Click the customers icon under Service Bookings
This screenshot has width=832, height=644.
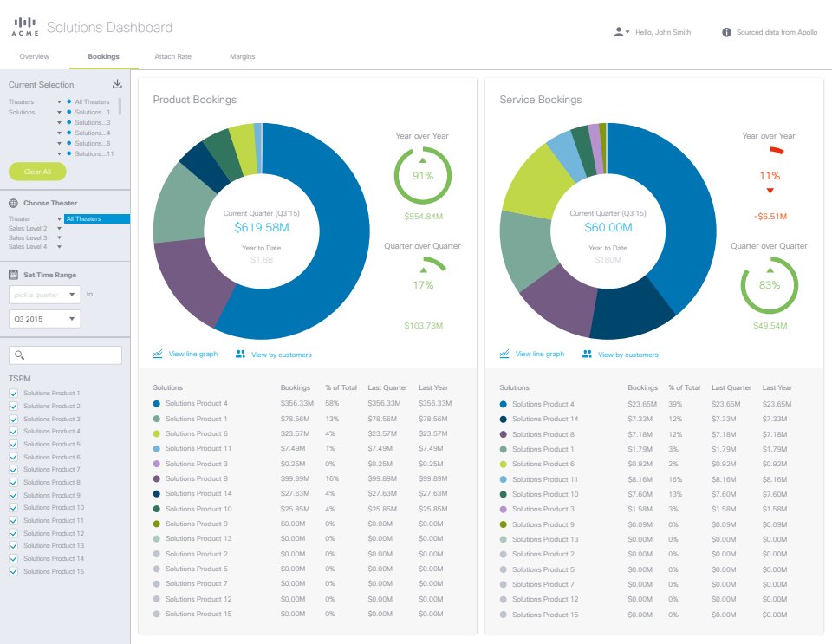tap(588, 354)
